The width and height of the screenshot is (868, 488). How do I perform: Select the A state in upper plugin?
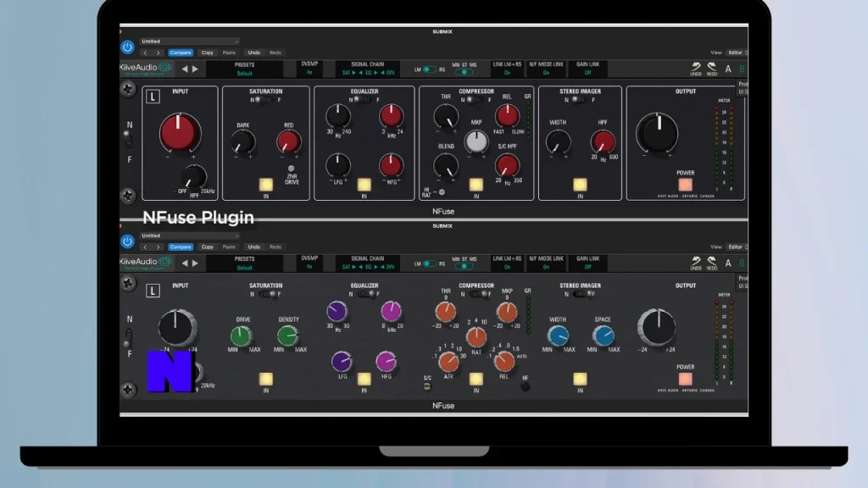(x=728, y=69)
